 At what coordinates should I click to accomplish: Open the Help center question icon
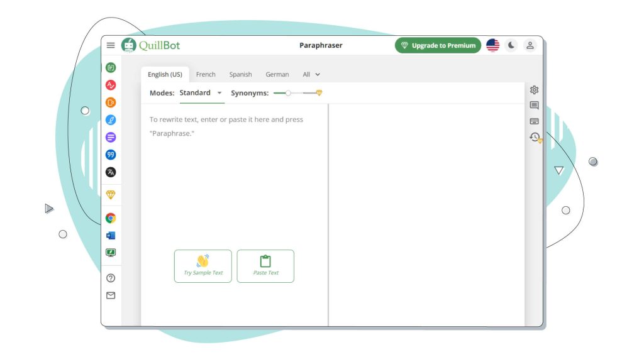click(111, 278)
